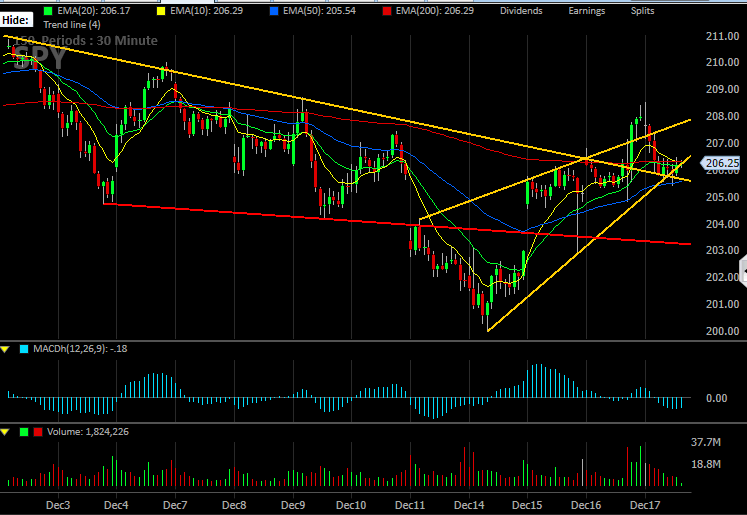Click the 206.25 current price tag
The height and width of the screenshot is (515, 747).
click(720, 163)
